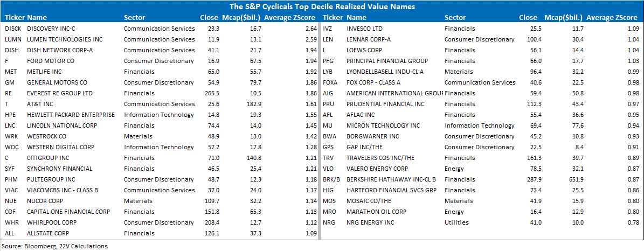The image size is (644, 251).
Task: Select 'LYONDELLBASELL INDU-CL A' cell
Action: (385, 72)
